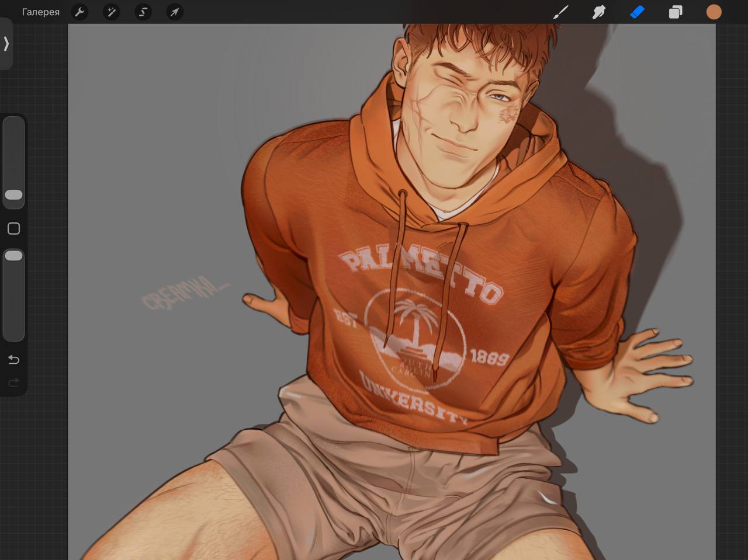Select the Eraser tool
The height and width of the screenshot is (560, 748).
pos(637,12)
